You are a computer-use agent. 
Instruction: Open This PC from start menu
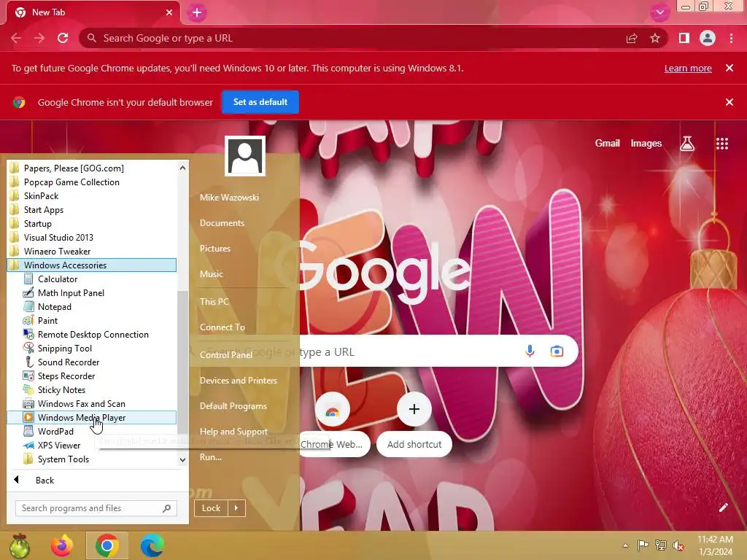click(214, 301)
